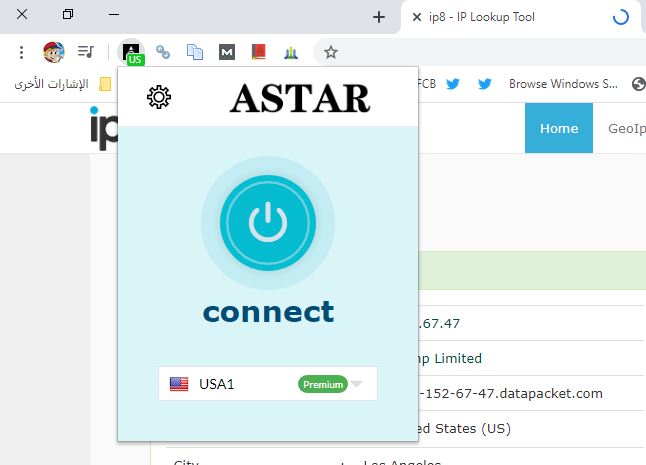Click the ip8 site logo

(x=104, y=128)
